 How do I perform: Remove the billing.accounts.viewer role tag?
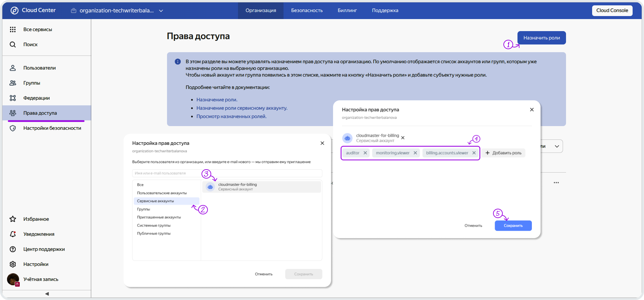474,153
